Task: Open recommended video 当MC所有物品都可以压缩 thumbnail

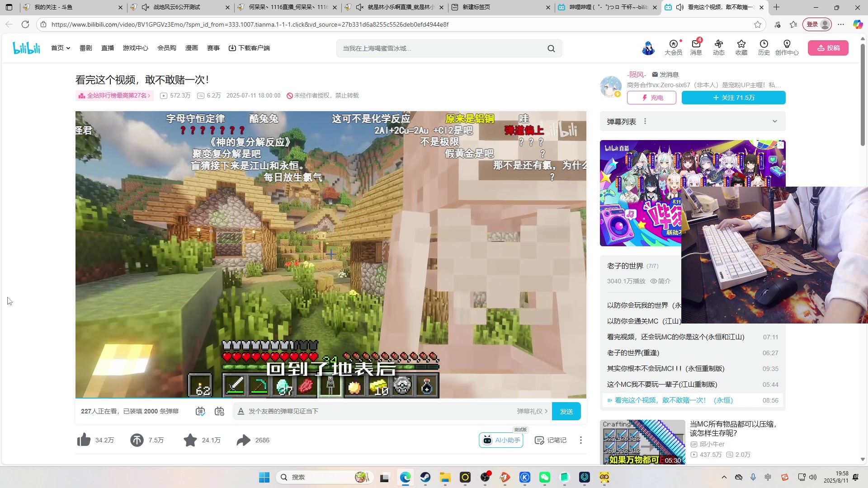Action: click(x=642, y=442)
